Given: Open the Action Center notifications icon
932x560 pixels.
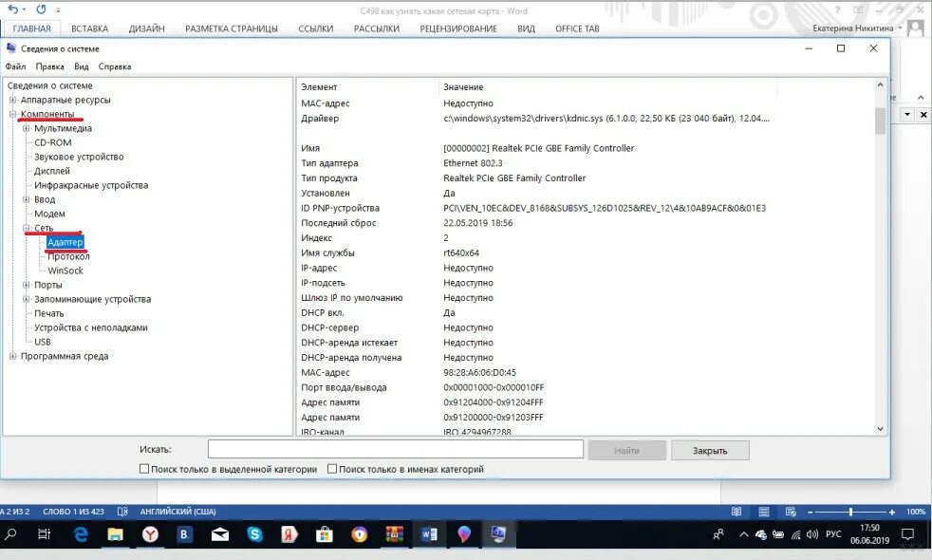Looking at the screenshot, I should point(907,533).
